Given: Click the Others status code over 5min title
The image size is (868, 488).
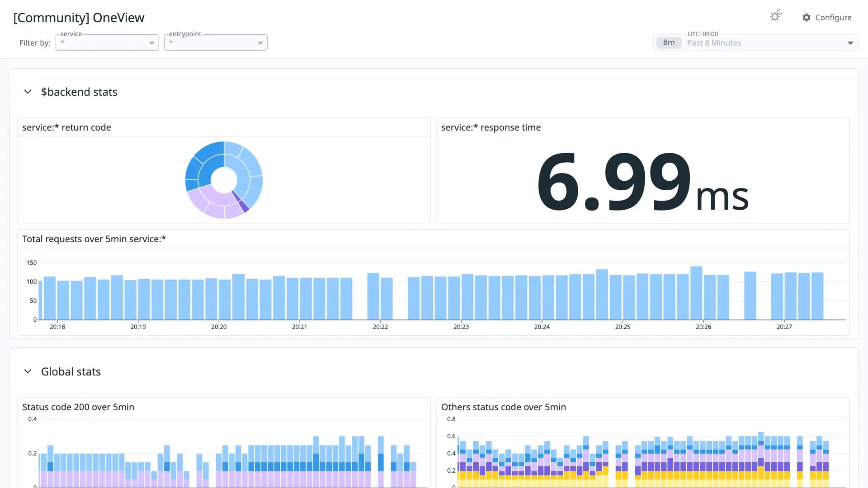Looking at the screenshot, I should pos(504,407).
